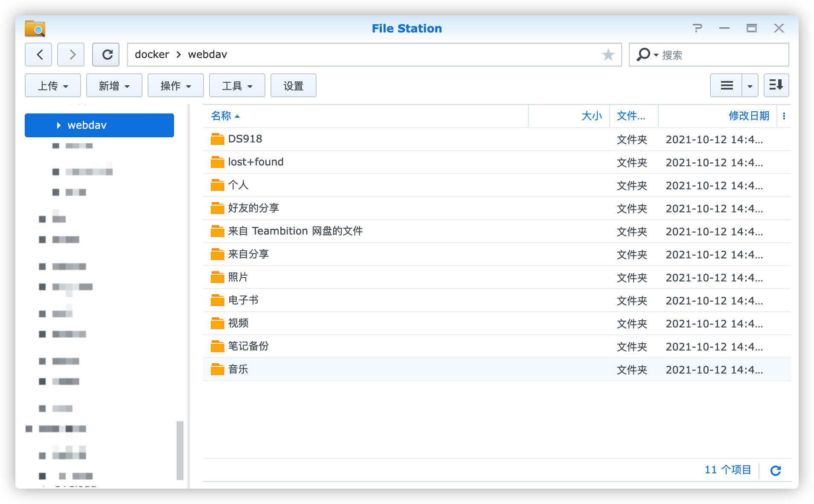This screenshot has height=504, width=814.
Task: Open the 操作 action menu
Action: pos(176,86)
